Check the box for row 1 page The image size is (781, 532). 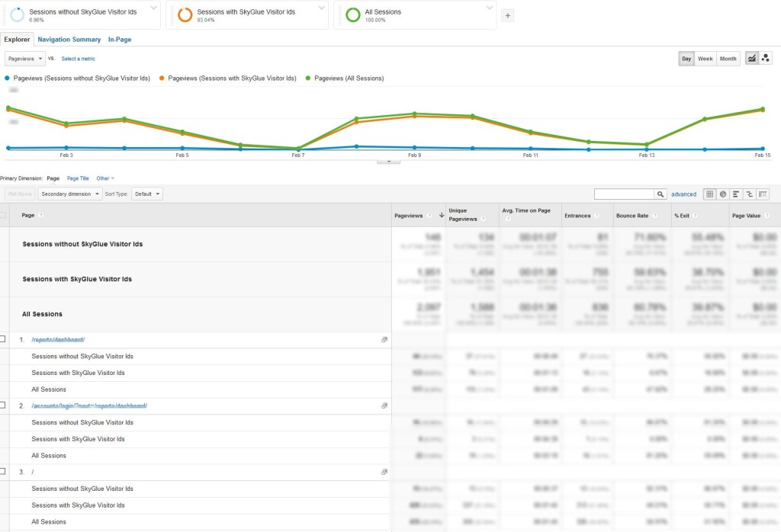pyautogui.click(x=3, y=339)
